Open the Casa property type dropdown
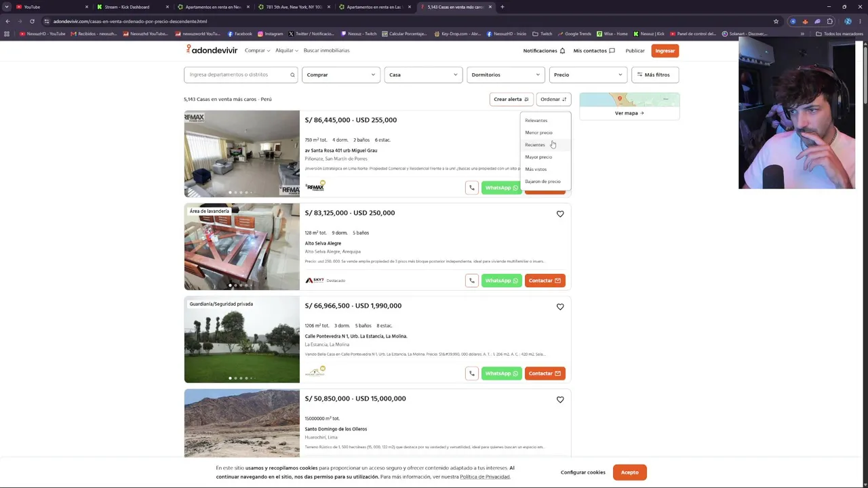Image resolution: width=868 pixels, height=488 pixels. (422, 75)
